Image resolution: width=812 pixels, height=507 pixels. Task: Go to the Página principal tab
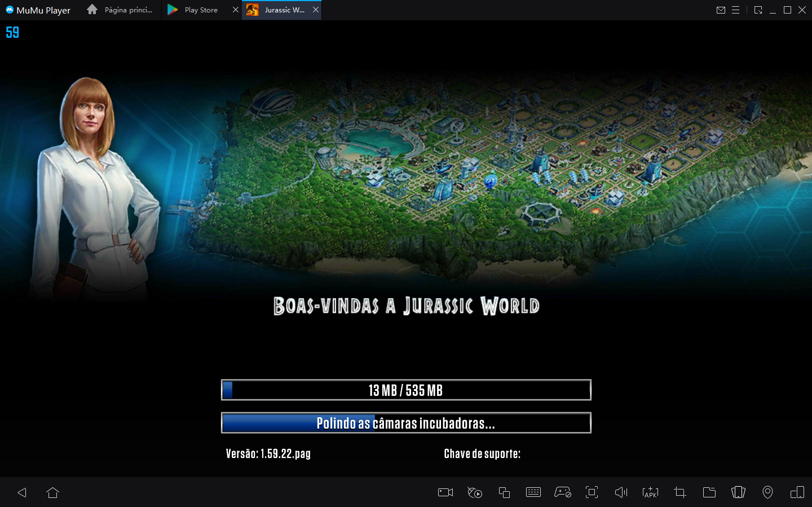pos(120,10)
